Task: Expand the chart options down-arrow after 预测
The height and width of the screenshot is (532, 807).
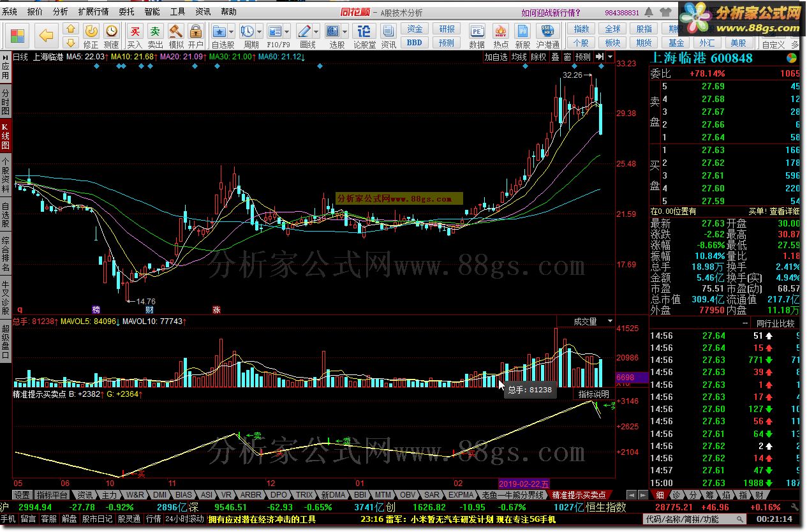Action: (x=610, y=57)
